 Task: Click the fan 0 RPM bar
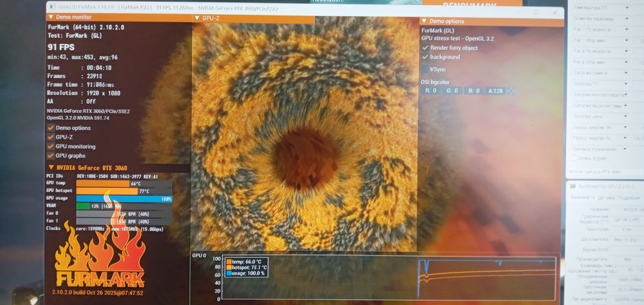124,213
